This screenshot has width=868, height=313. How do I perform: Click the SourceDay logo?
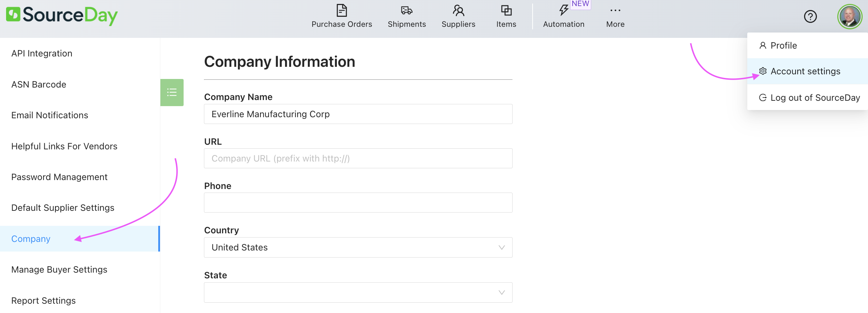click(x=62, y=16)
